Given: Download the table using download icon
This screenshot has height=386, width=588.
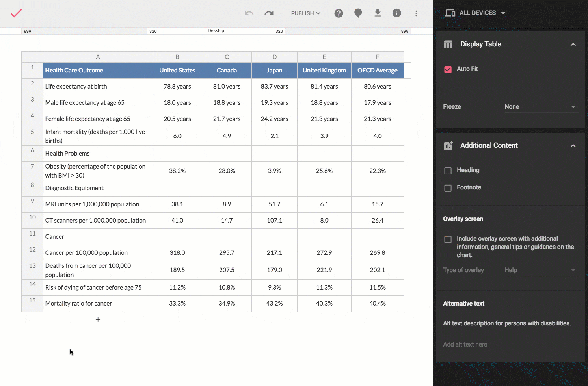Looking at the screenshot, I should pos(378,13).
